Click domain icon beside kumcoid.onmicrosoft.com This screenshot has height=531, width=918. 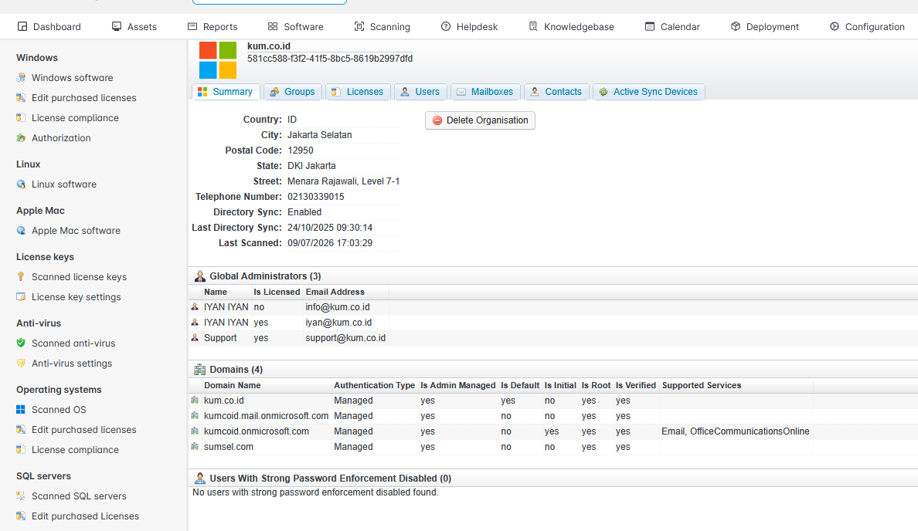click(x=195, y=431)
